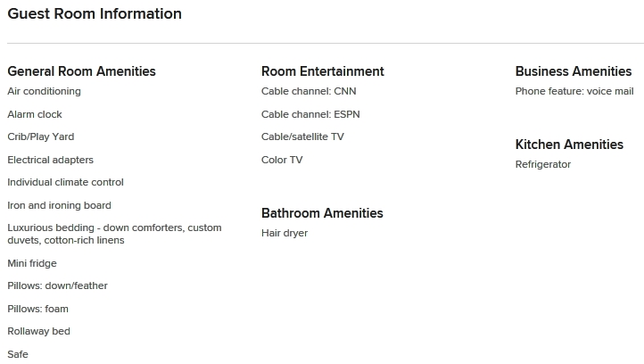Select the Cable/satellite TV entry
The image size is (644, 364).
pyautogui.click(x=302, y=136)
